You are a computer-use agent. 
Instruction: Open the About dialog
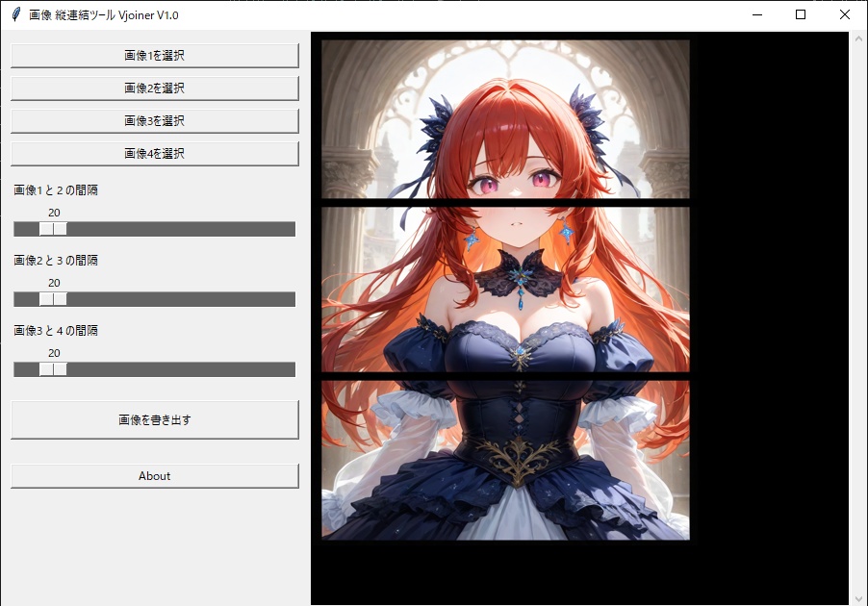click(154, 475)
